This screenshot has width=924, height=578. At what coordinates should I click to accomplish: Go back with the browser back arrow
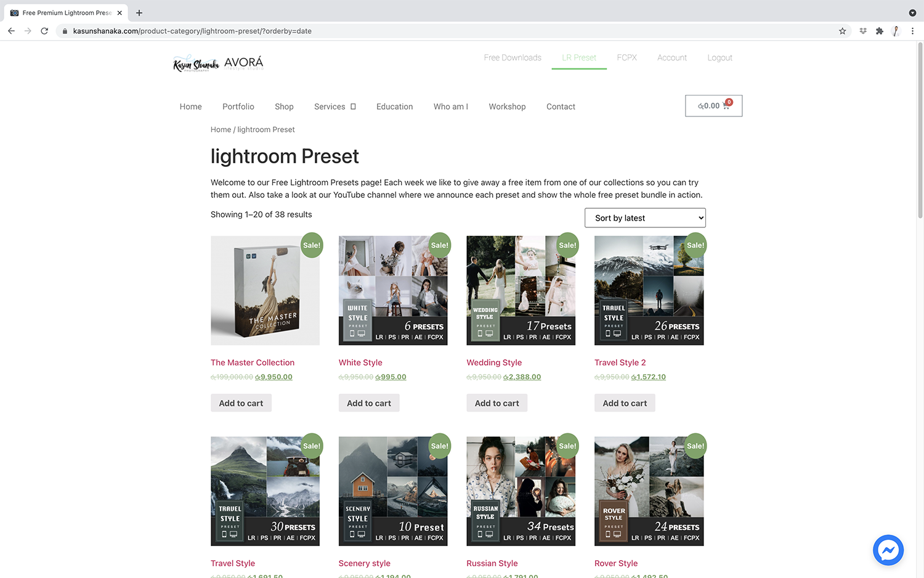11,31
